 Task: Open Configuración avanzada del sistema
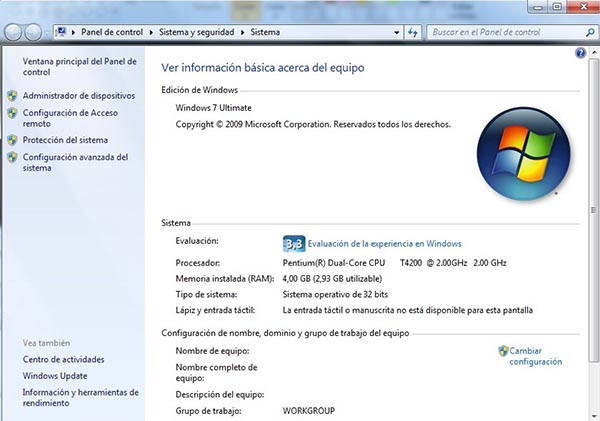point(75,162)
